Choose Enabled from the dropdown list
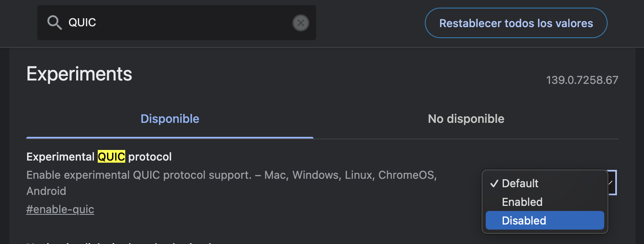The image size is (644, 244). coord(522,202)
